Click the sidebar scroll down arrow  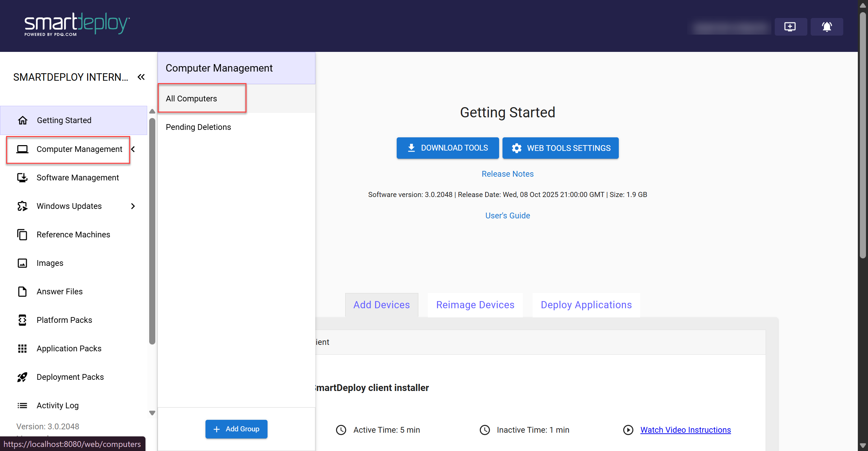[152, 413]
